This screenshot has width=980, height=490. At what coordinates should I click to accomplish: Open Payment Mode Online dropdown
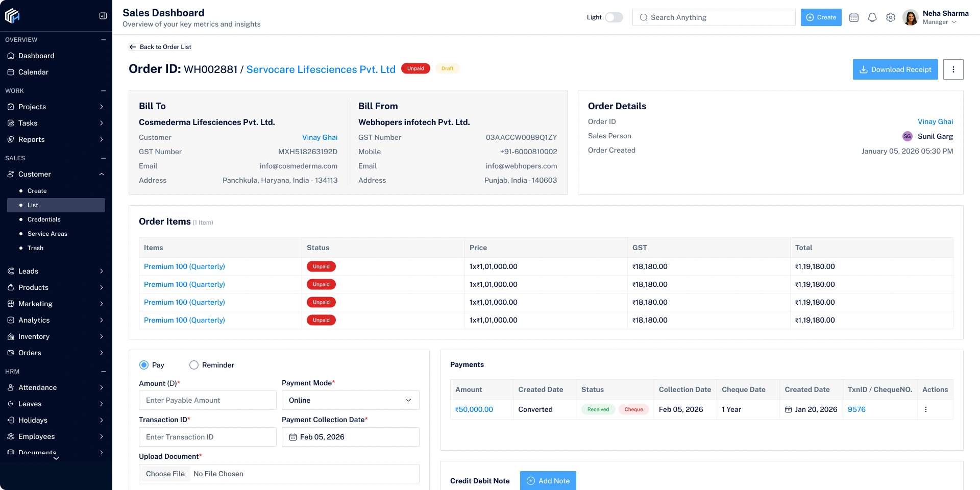pyautogui.click(x=351, y=400)
